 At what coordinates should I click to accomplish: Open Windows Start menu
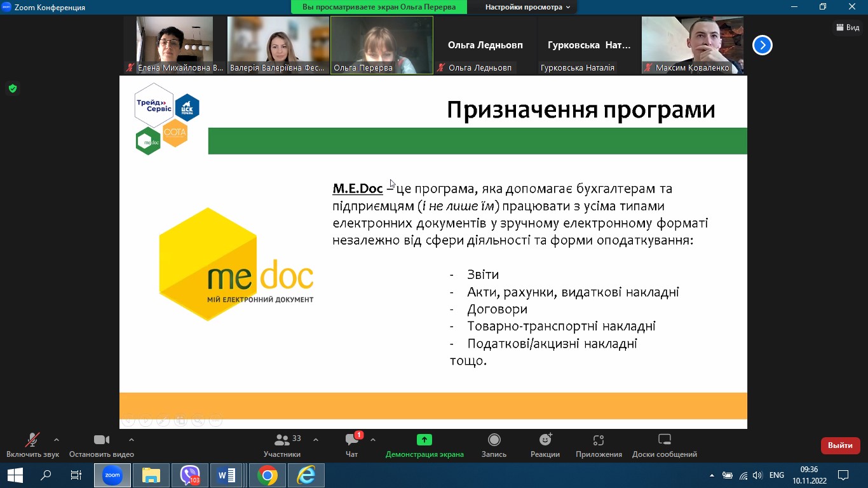click(15, 475)
